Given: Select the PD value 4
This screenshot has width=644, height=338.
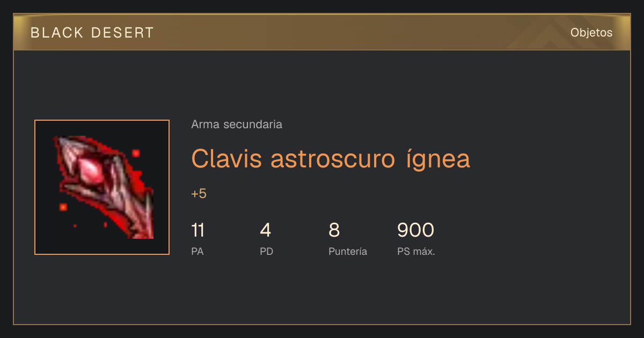Looking at the screenshot, I should click(x=266, y=230).
